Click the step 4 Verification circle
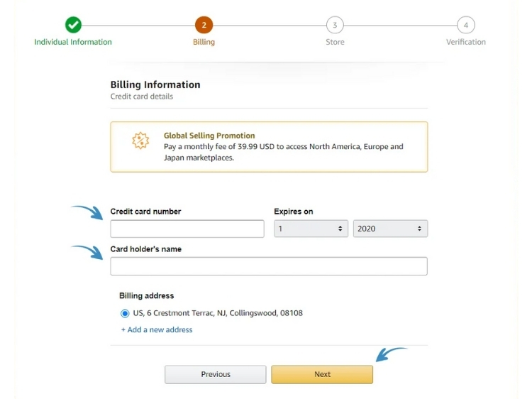The image size is (532, 399). click(466, 25)
